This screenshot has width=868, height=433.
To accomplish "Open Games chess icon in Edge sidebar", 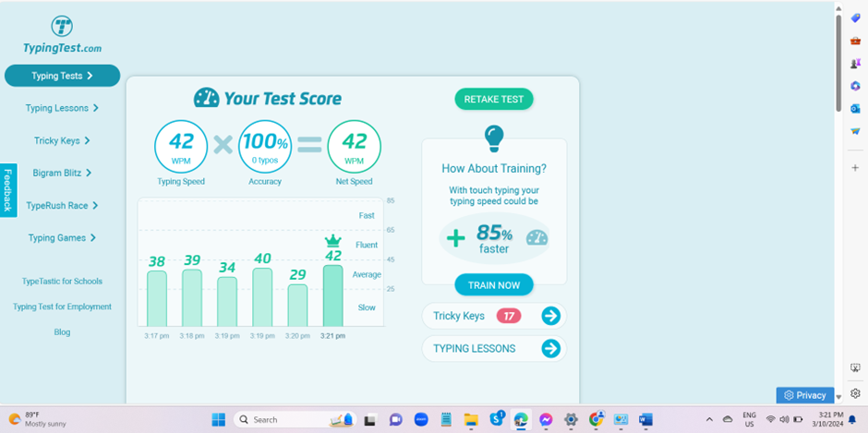I will 855,64.
